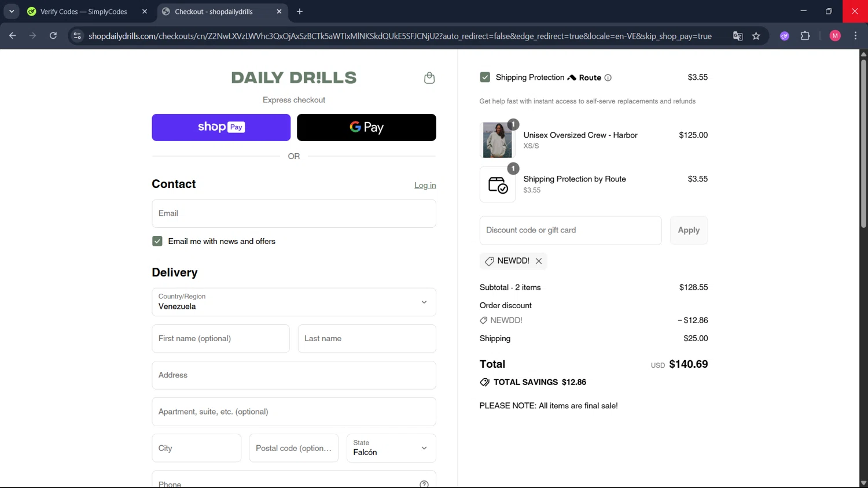Open the translate page icon
Viewport: 868px width, 488px height.
(738, 36)
